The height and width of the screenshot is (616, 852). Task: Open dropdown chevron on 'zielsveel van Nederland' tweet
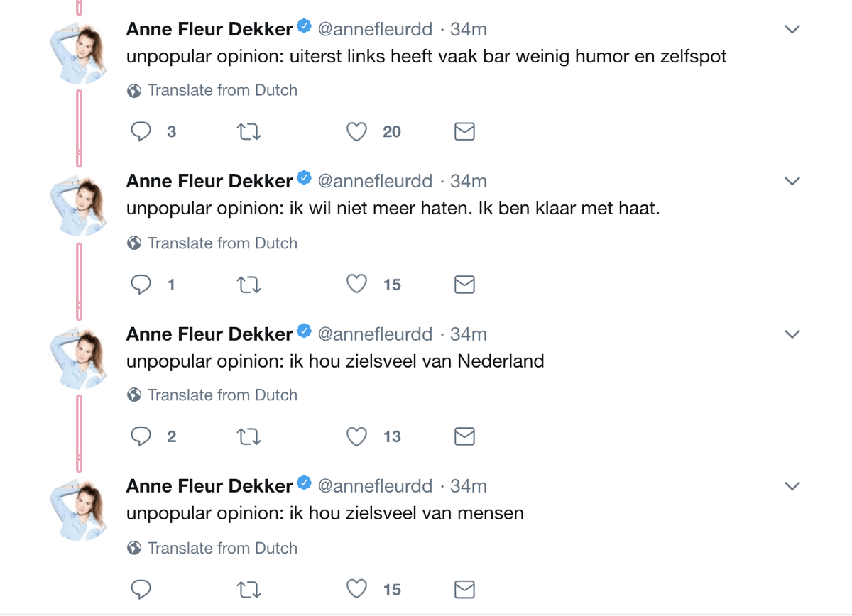(x=792, y=334)
